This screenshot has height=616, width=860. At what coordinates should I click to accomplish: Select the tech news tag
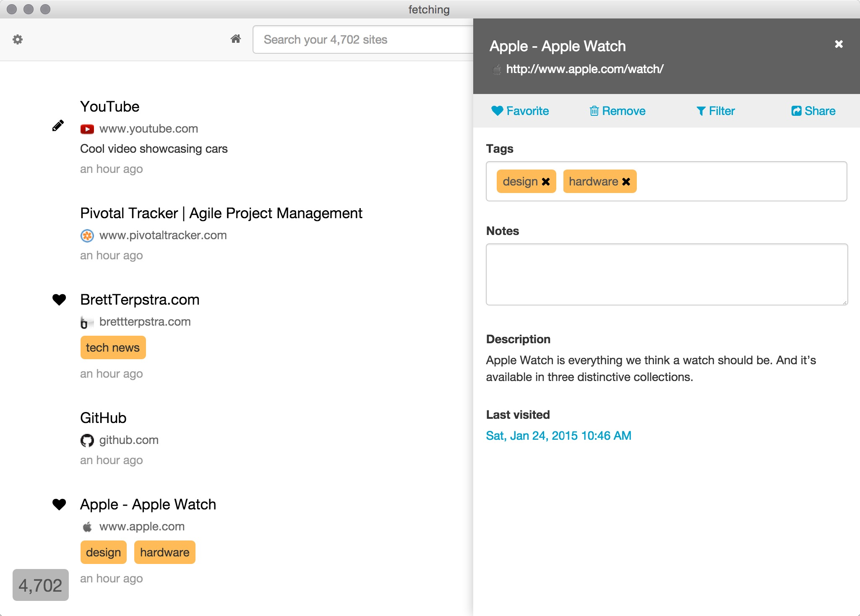(x=113, y=347)
